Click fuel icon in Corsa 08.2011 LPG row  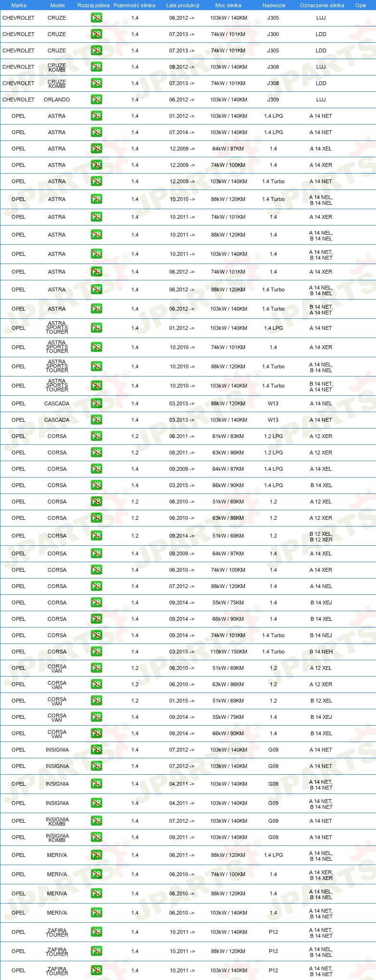pyautogui.click(x=96, y=452)
